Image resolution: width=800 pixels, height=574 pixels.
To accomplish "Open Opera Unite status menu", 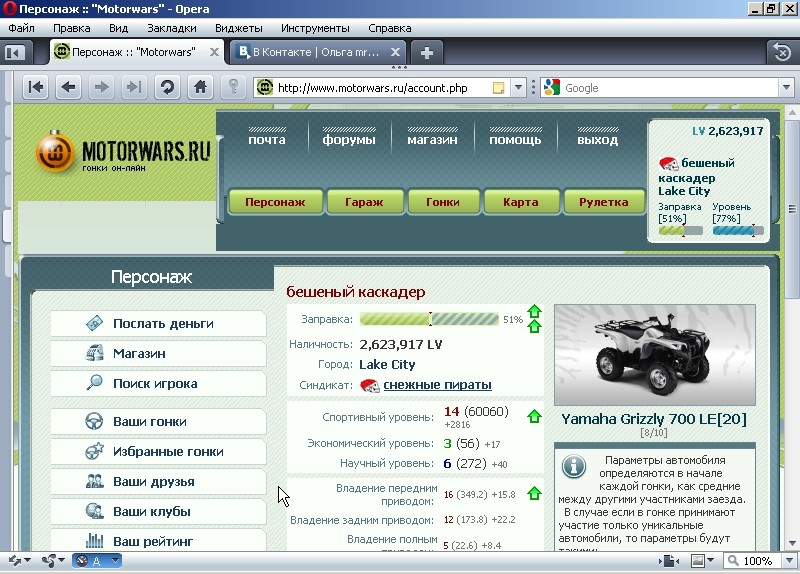I will pos(53,561).
